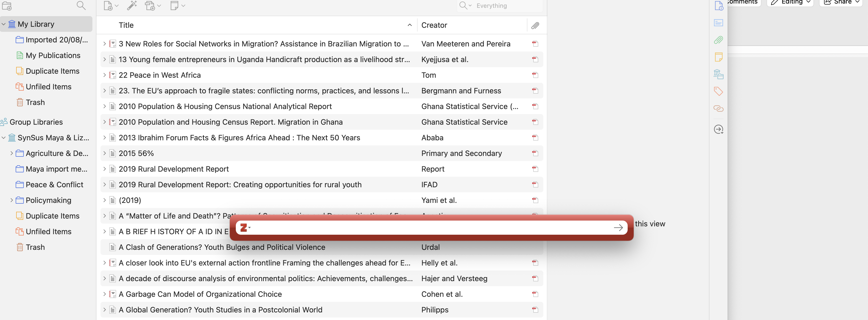Click the magic wand add-by-identifier icon
The height and width of the screenshot is (320, 868).
(x=132, y=6)
